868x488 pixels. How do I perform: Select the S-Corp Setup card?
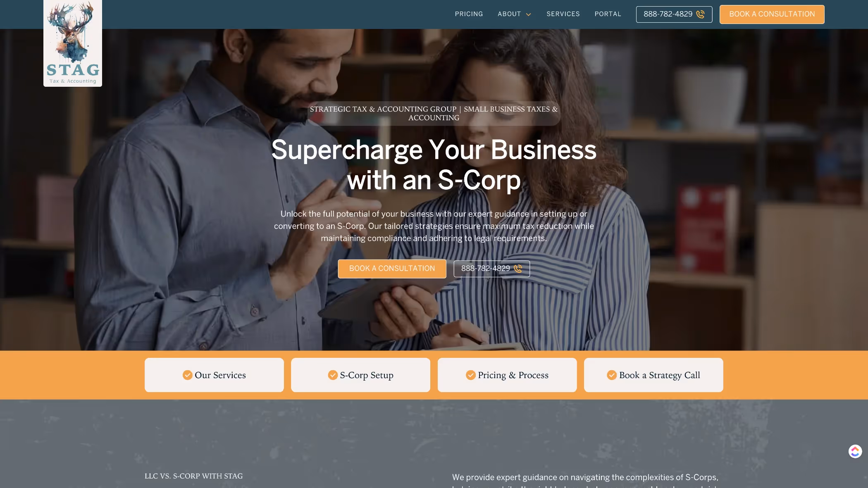(x=360, y=375)
